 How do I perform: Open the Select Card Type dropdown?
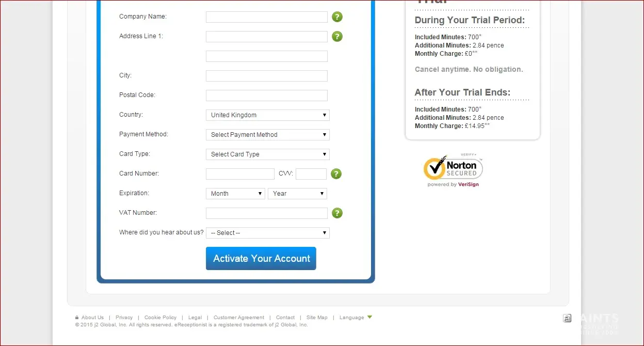click(267, 154)
